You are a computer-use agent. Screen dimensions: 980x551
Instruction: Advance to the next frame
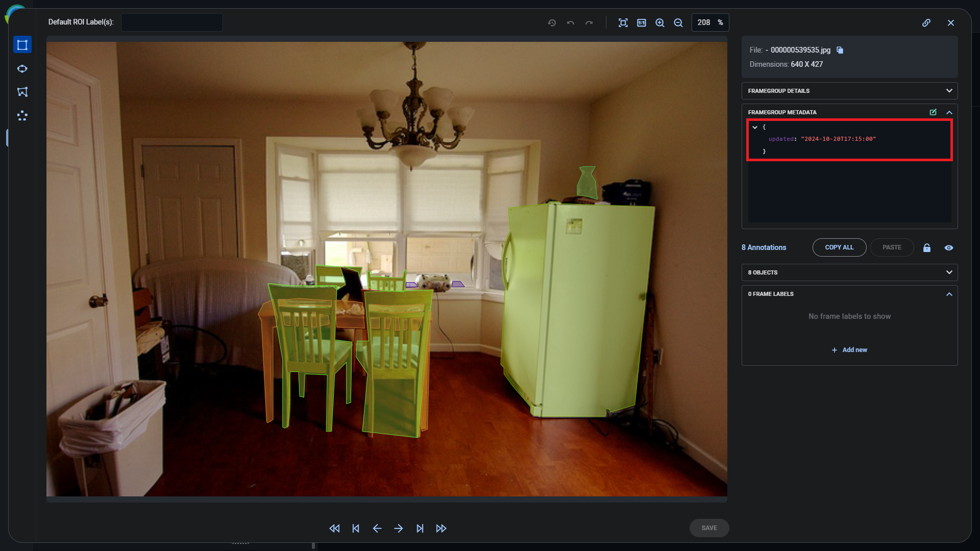coord(399,528)
